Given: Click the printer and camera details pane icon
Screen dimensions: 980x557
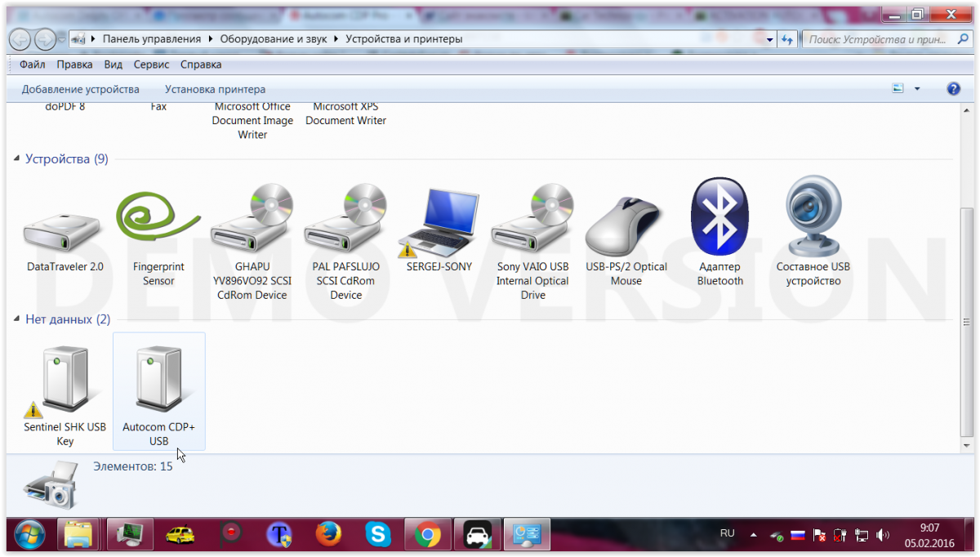Looking at the screenshot, I should tap(51, 485).
